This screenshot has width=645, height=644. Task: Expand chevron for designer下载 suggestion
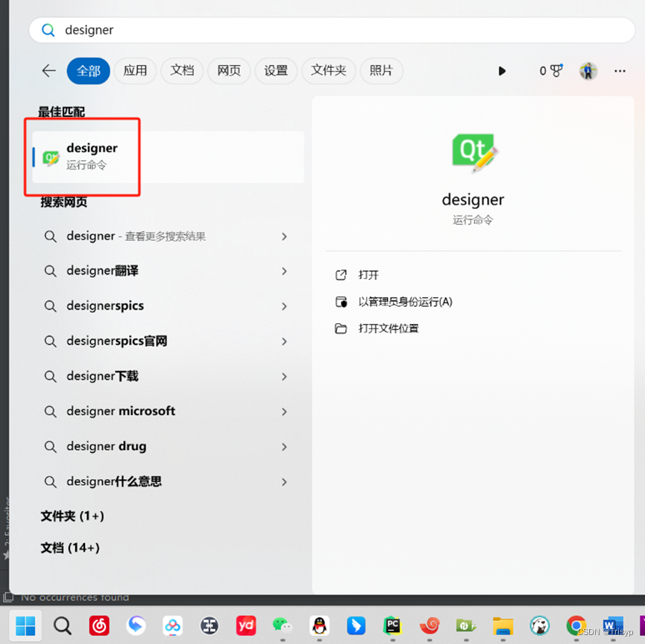coord(284,376)
